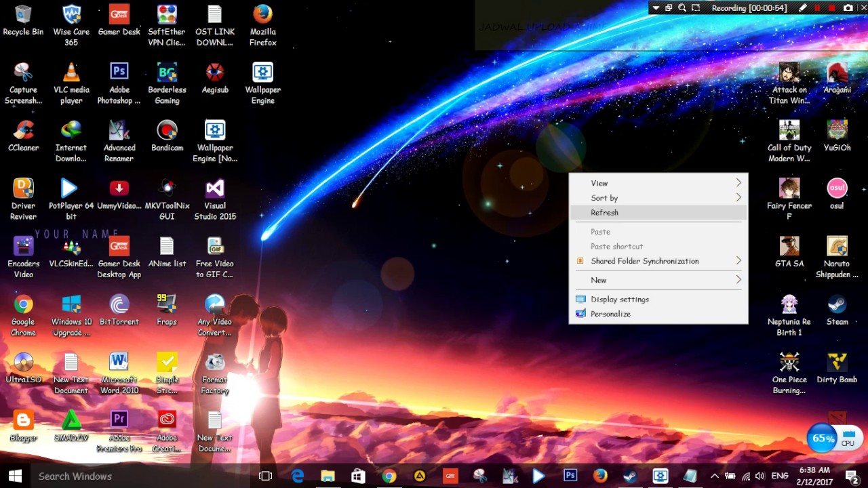Select the Google Chrome desktop icon
The image size is (868, 488).
pos(23,315)
